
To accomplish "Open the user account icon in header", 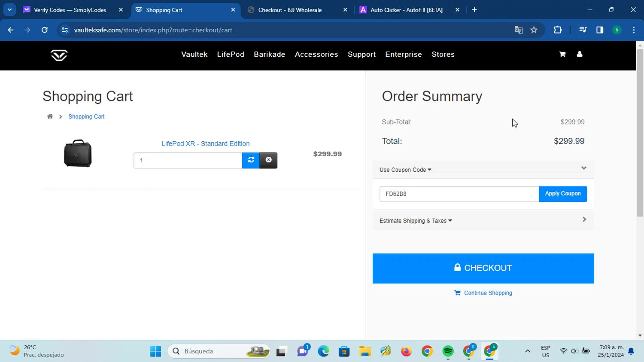I will (580, 54).
